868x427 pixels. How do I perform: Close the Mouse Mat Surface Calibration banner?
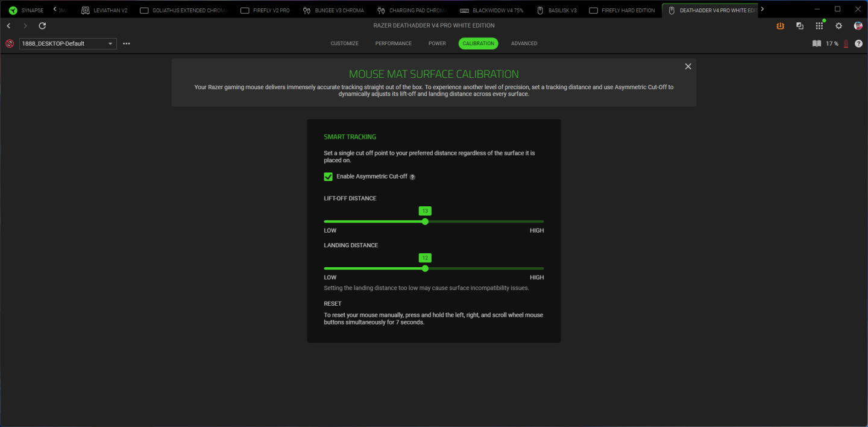tap(688, 66)
